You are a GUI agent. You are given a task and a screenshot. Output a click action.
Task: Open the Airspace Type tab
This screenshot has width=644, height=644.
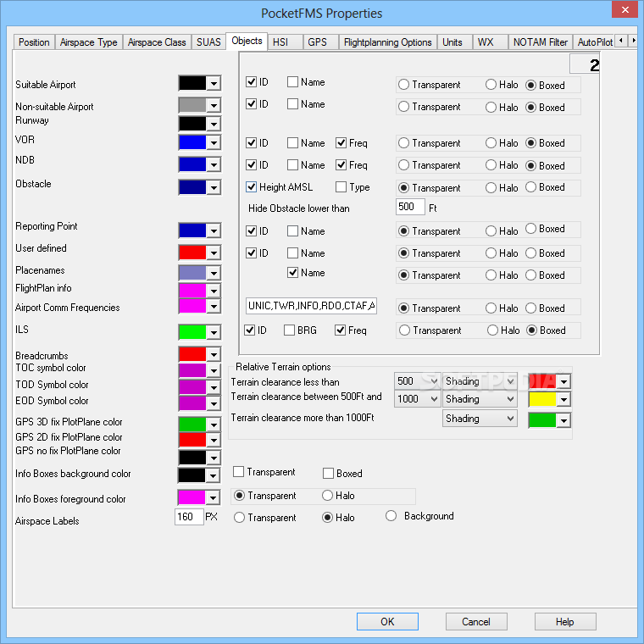[88, 42]
